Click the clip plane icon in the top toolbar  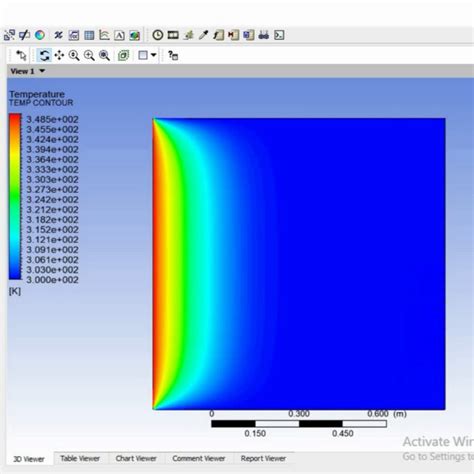(24, 35)
